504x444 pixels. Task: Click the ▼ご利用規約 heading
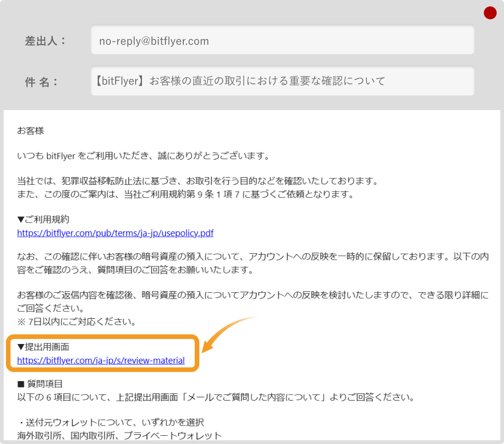point(43,220)
